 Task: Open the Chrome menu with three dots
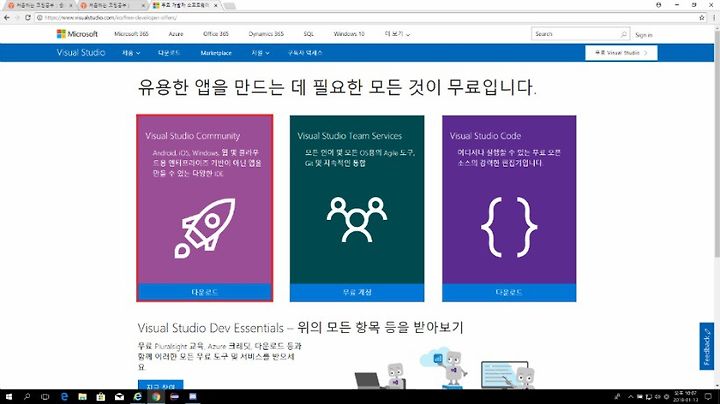pyautogui.click(x=714, y=17)
